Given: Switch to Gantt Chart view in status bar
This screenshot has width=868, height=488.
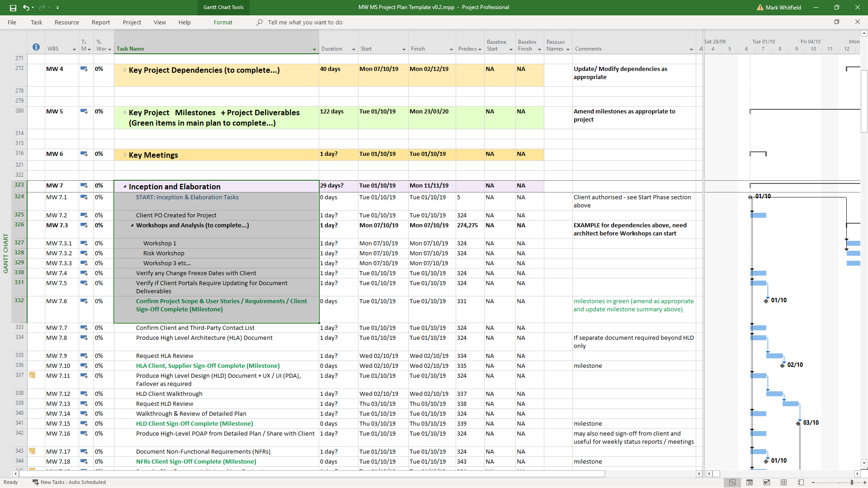Looking at the screenshot, I should click(732, 483).
